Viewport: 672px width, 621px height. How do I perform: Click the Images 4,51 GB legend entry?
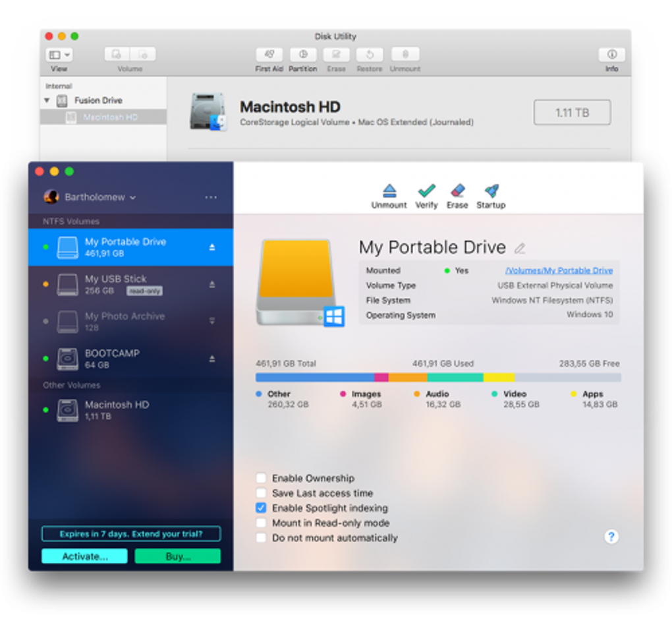click(x=361, y=399)
